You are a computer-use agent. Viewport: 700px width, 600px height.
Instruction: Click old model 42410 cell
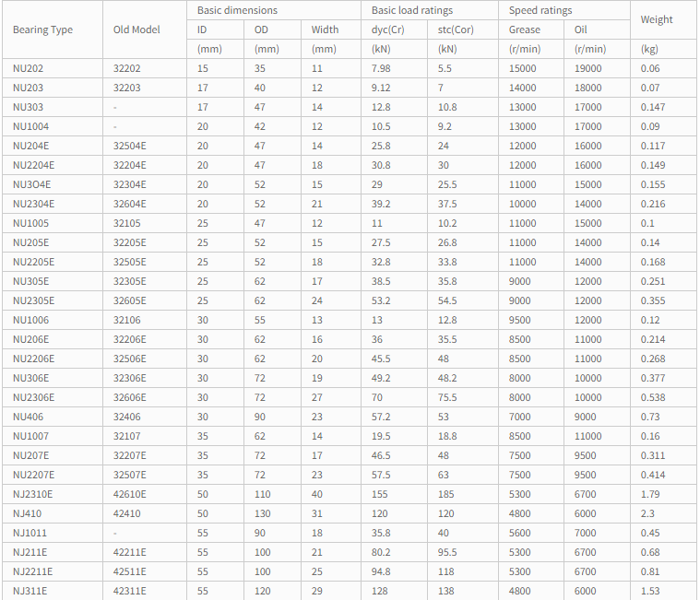[x=126, y=513]
